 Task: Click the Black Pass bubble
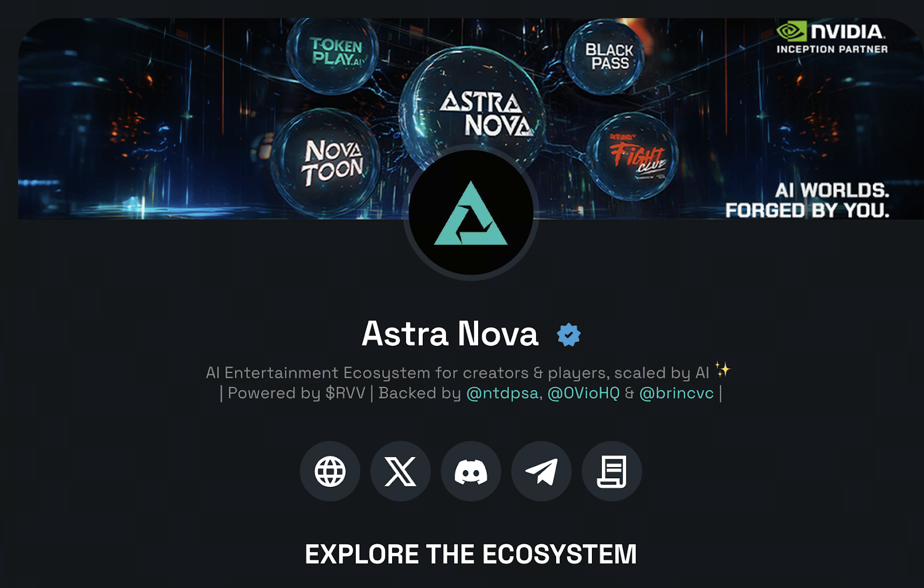[605, 57]
